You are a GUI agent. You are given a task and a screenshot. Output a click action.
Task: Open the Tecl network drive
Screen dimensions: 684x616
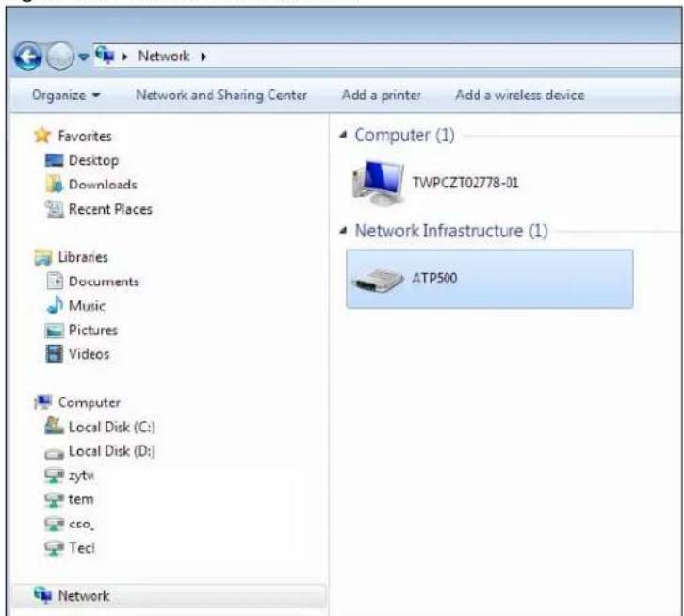pyautogui.click(x=82, y=547)
